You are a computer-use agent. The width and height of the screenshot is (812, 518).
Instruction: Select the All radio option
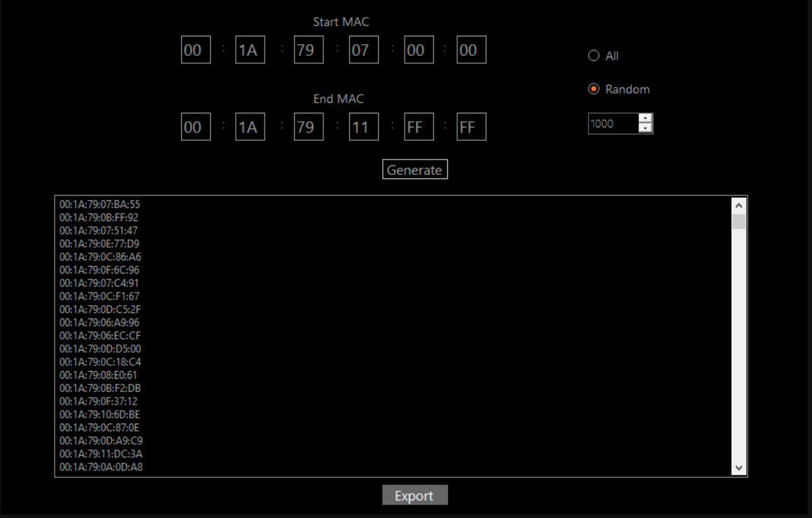[594, 56]
